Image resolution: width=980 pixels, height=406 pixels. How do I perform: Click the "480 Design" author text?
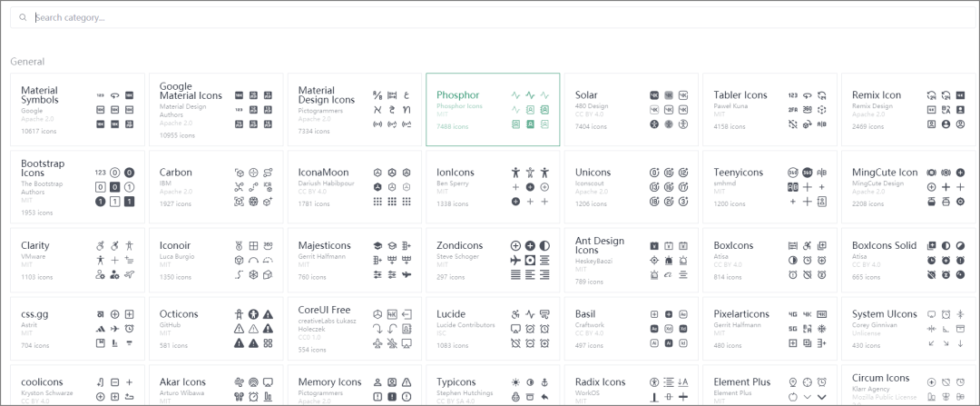[592, 106]
